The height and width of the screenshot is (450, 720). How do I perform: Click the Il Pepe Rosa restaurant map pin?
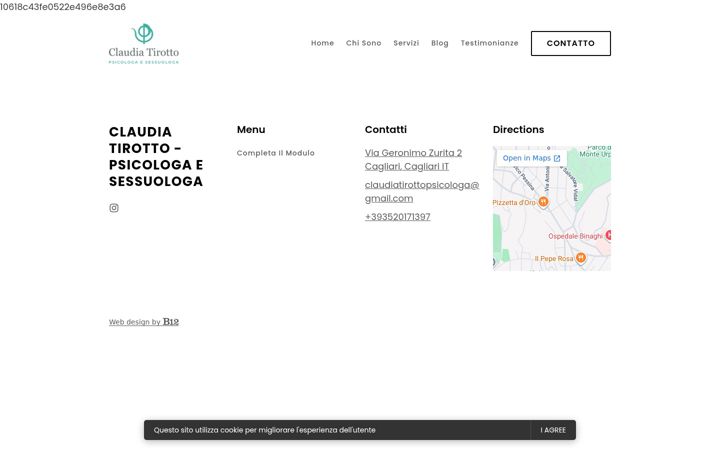pos(581,258)
